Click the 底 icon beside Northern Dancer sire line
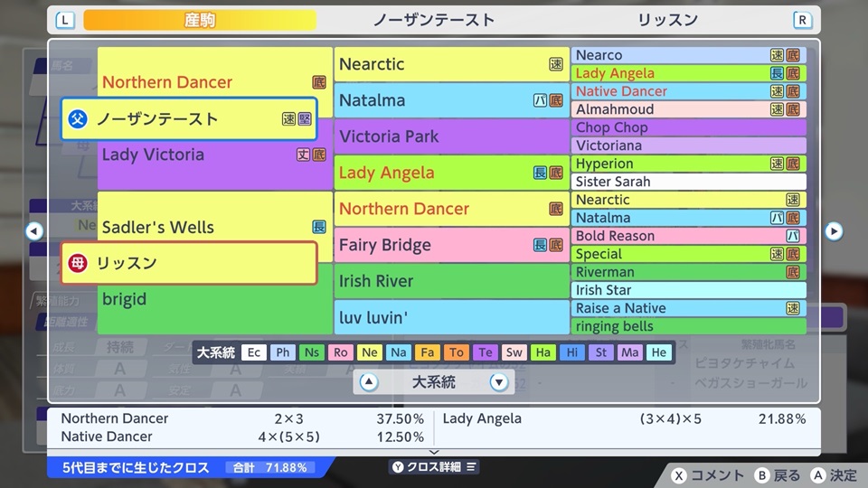Image resolution: width=868 pixels, height=488 pixels. tap(319, 82)
